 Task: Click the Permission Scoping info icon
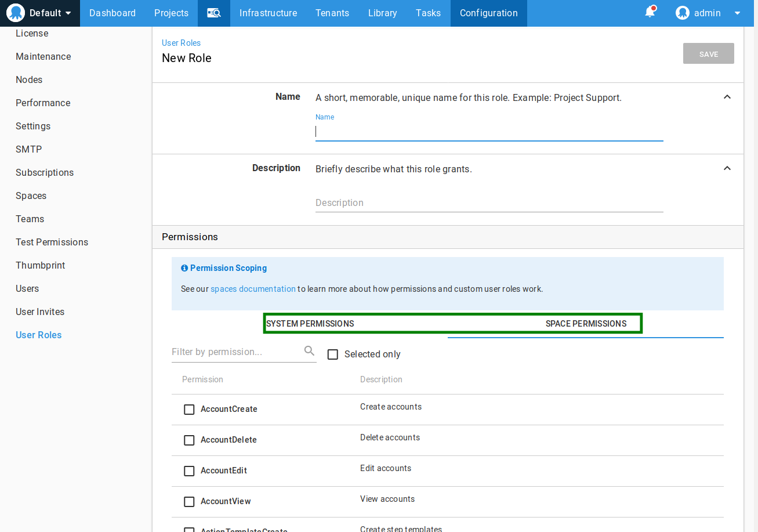tap(184, 268)
